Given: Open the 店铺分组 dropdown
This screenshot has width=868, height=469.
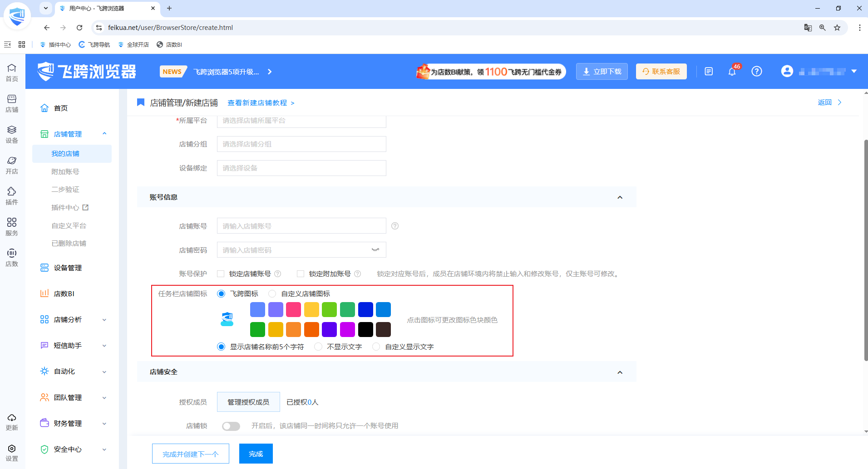Looking at the screenshot, I should coord(301,144).
